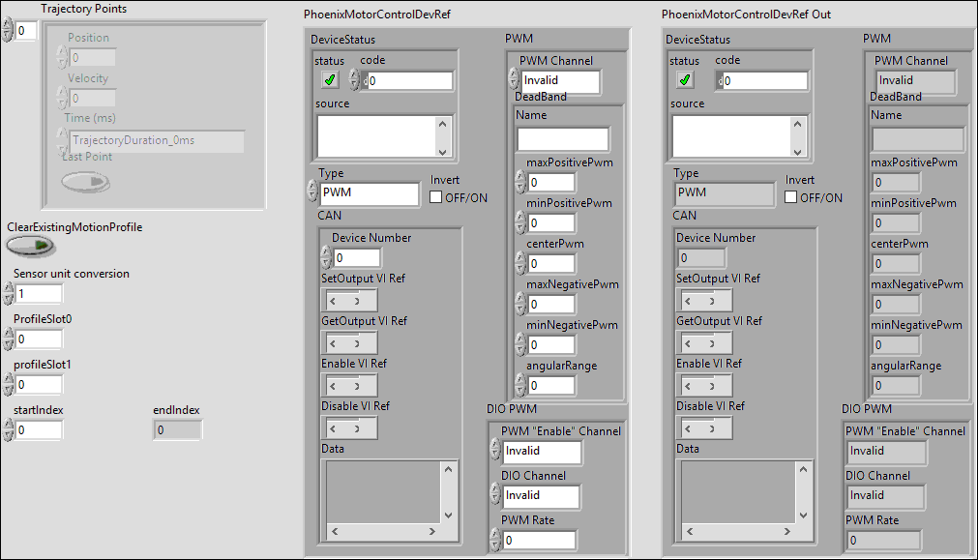Click the code numeric input field
Viewport: 978px width, 560px height.
(406, 80)
